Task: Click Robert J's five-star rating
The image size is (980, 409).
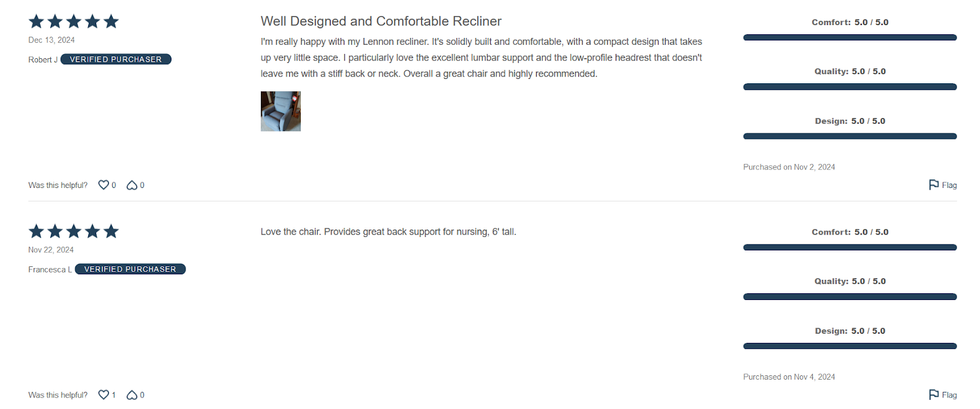Action: pos(73,21)
